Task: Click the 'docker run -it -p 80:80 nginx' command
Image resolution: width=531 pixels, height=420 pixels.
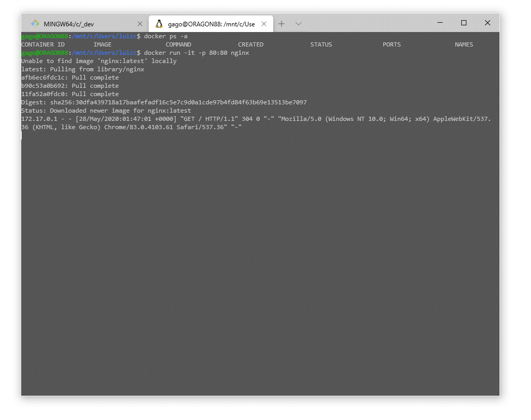Action: [196, 53]
